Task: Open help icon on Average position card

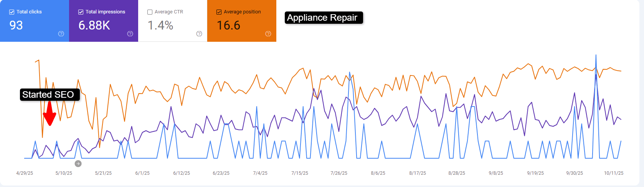Action: pos(268,34)
